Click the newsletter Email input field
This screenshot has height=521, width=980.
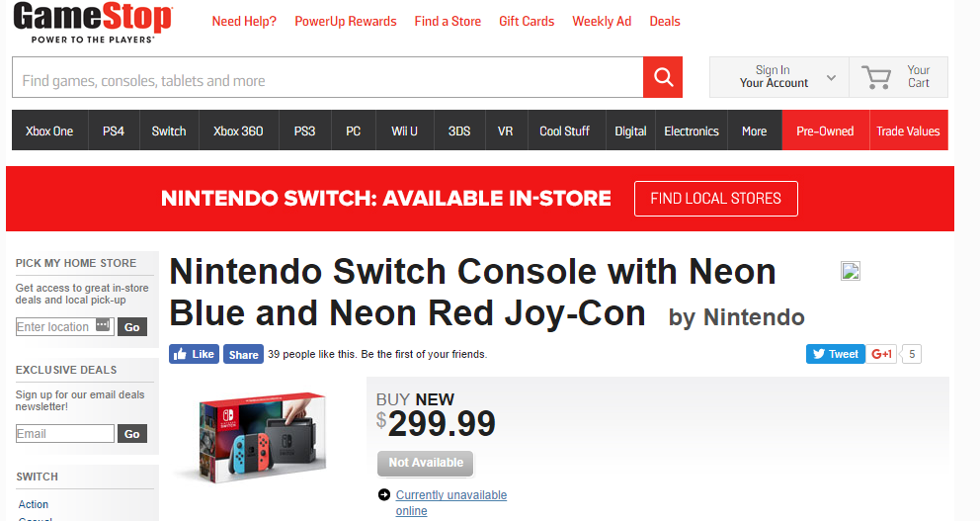click(x=65, y=434)
